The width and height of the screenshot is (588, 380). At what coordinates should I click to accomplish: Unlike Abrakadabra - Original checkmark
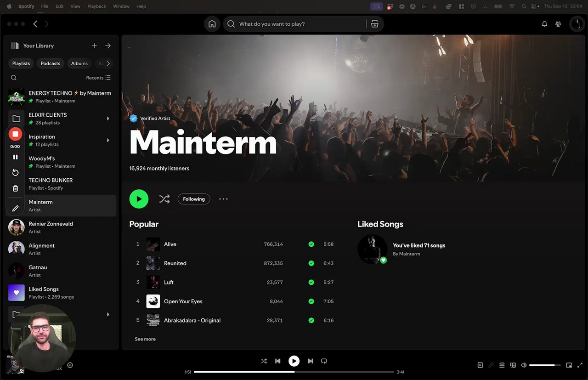point(311,321)
